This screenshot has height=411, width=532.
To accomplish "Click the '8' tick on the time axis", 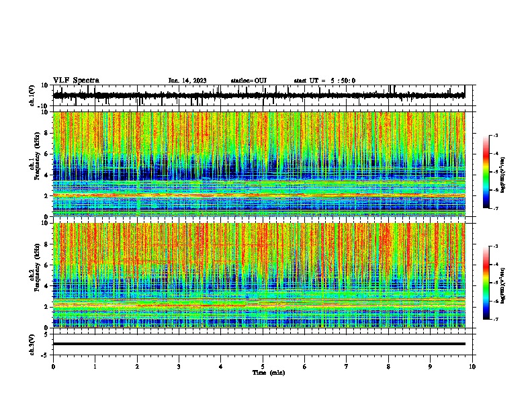I will (x=388, y=367).
